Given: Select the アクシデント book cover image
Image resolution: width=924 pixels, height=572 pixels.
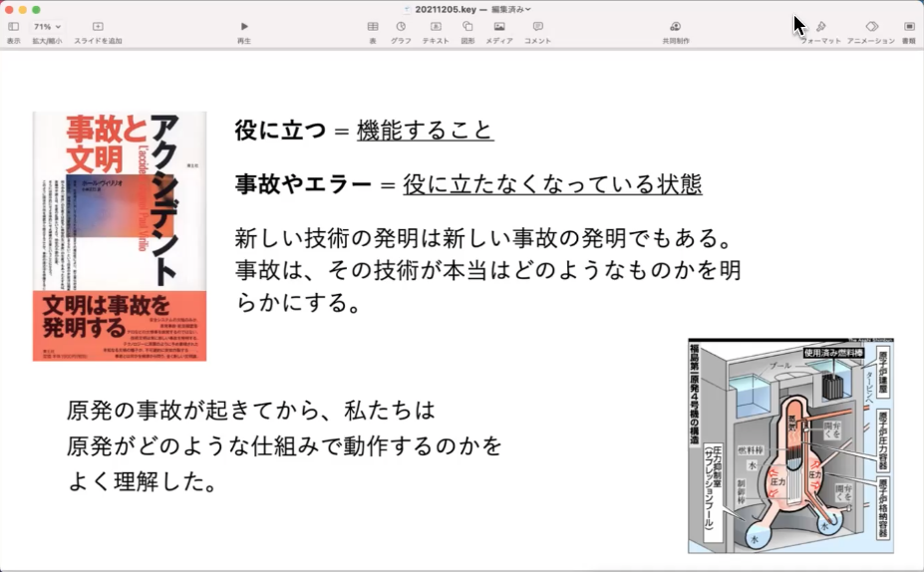Looking at the screenshot, I should [120, 235].
